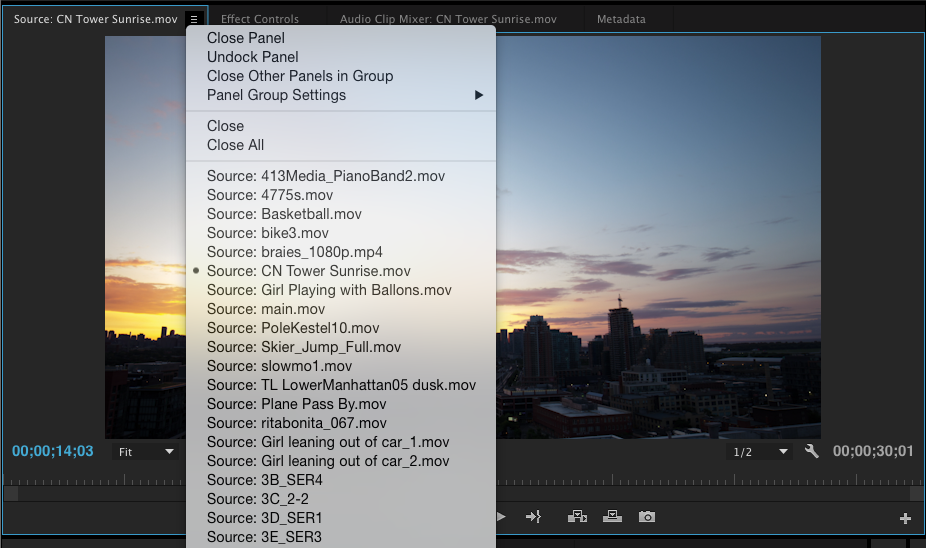
Task: Choose Close Other Panels in Group
Action: click(341, 76)
